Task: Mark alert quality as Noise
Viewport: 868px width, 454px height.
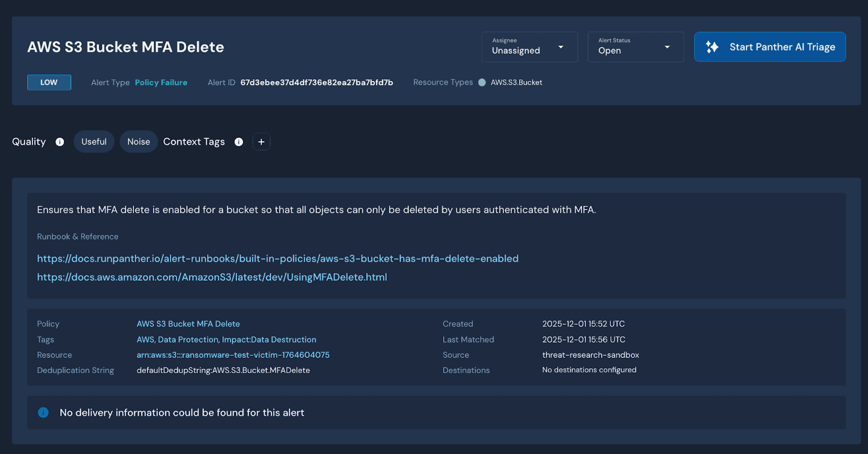Action: (139, 142)
